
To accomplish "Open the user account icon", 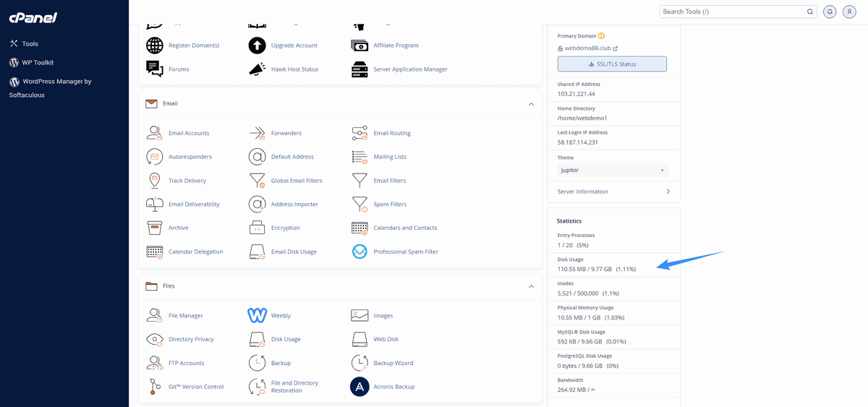I will click(x=849, y=12).
